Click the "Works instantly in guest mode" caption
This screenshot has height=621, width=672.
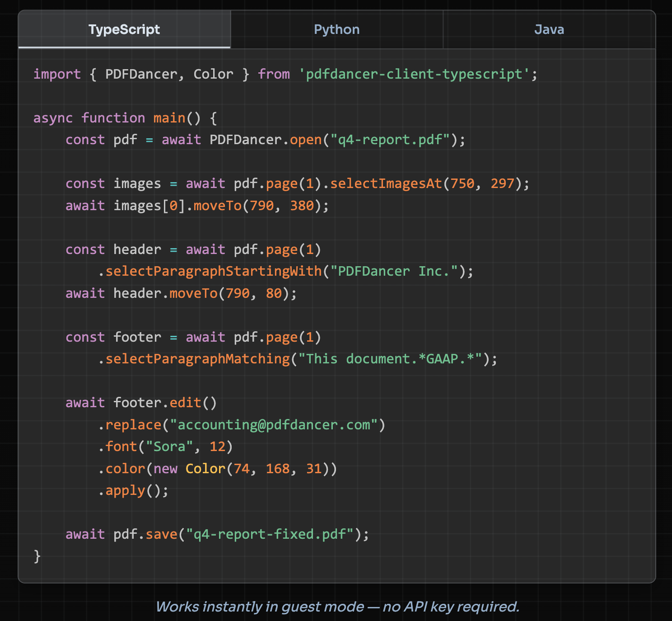[x=337, y=607]
